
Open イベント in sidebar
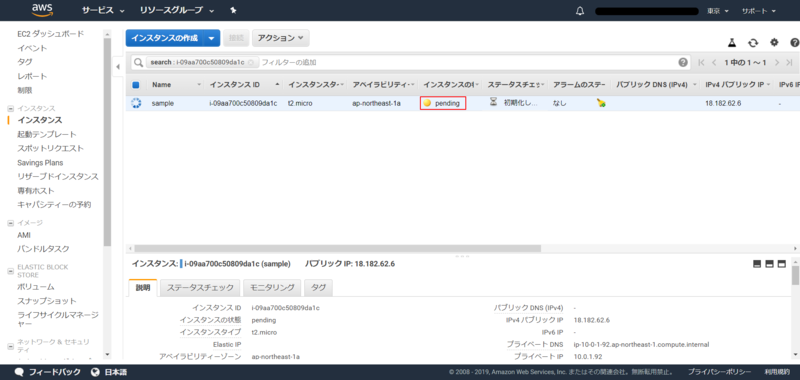coord(32,48)
